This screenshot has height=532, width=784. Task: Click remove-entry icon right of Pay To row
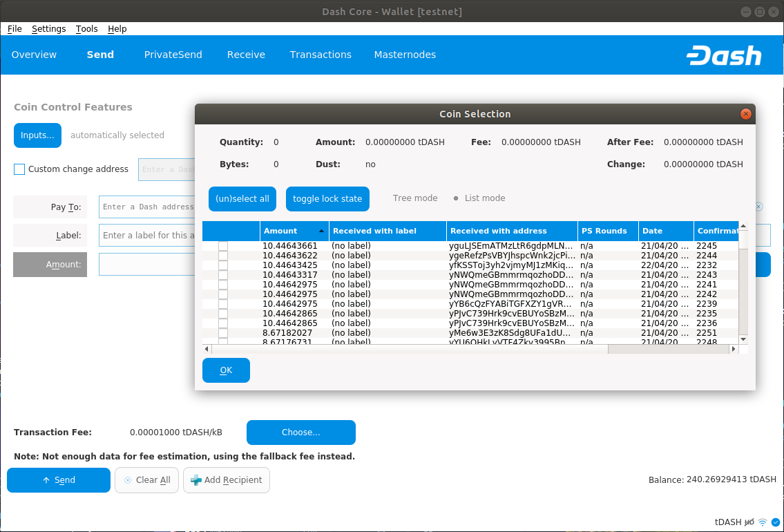pyautogui.click(x=758, y=207)
